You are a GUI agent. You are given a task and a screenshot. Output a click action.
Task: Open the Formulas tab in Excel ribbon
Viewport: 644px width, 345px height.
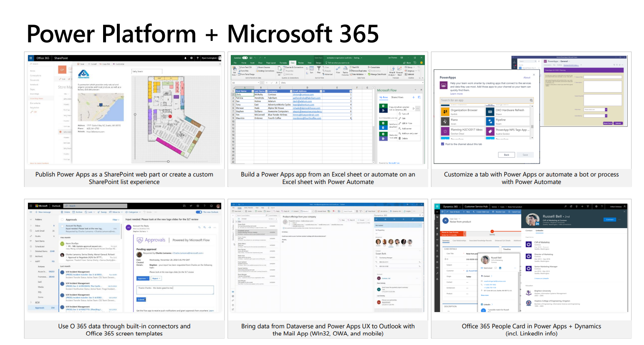click(283, 63)
